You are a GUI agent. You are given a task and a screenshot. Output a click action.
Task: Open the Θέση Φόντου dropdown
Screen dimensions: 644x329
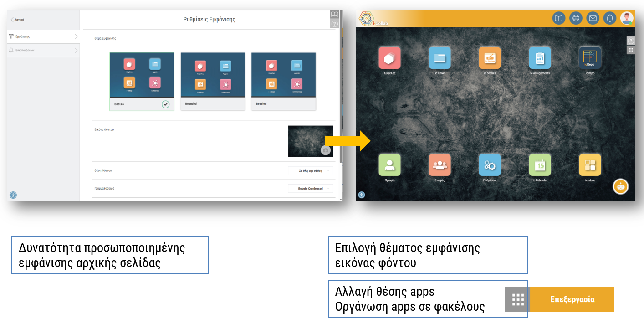(x=311, y=170)
